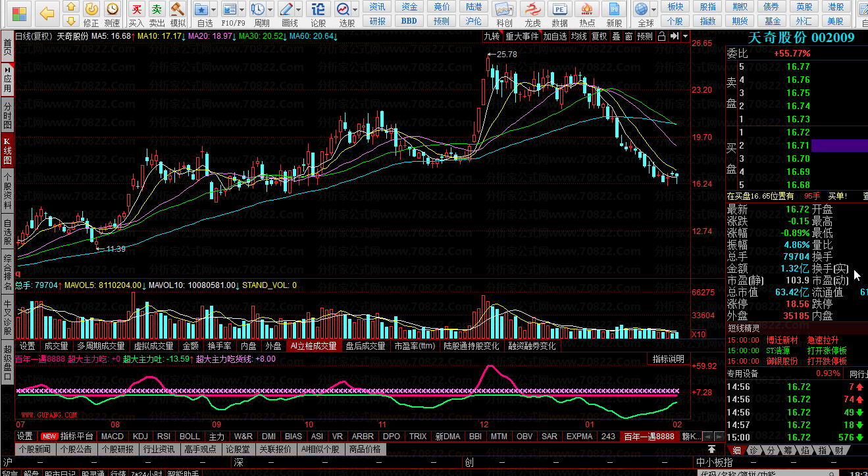
Task: Toggle 重大事件 major events display
Action: coord(522,36)
